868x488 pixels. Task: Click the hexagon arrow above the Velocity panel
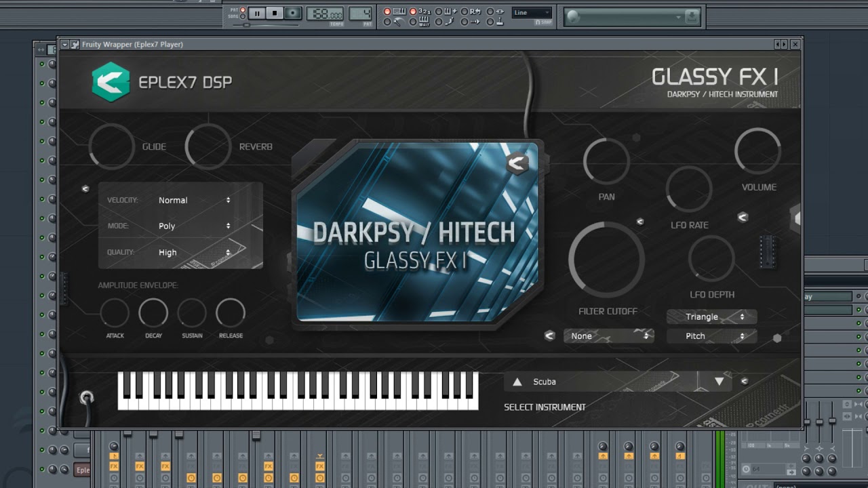(85, 188)
